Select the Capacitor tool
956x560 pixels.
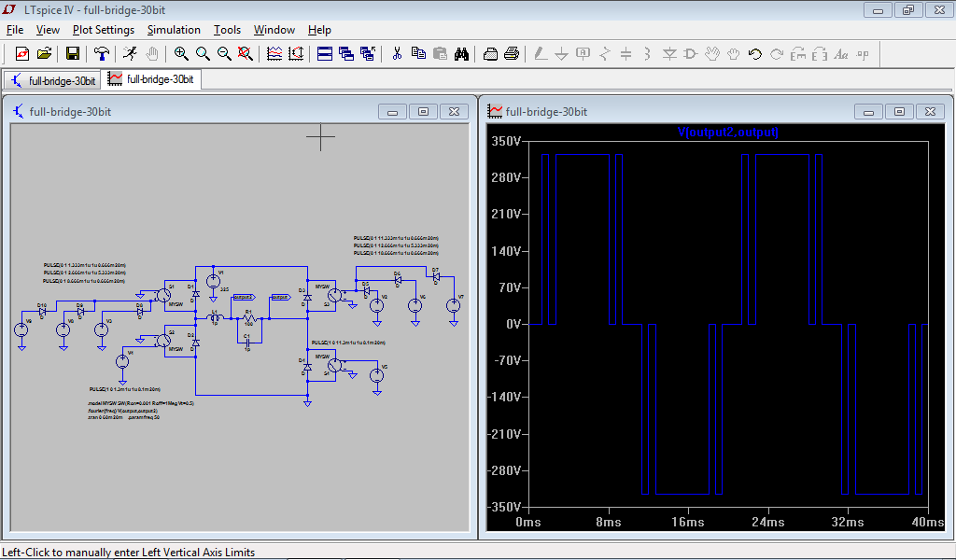[x=626, y=53]
